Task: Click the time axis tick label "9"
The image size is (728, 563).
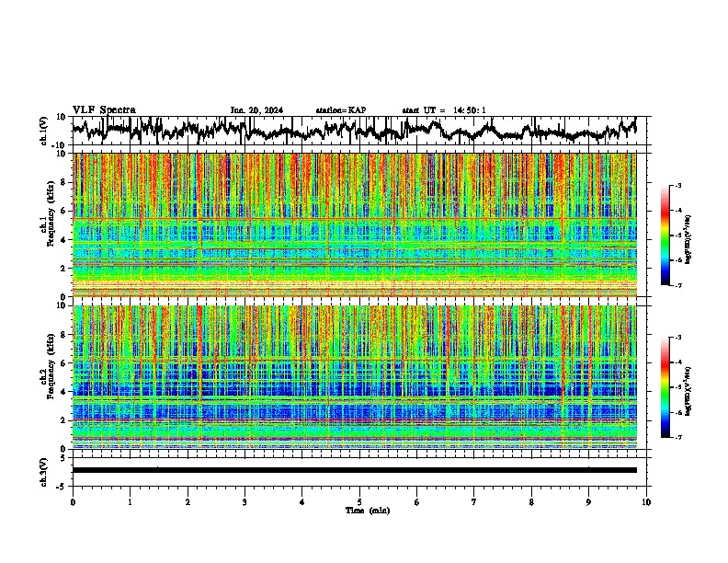Action: tap(588, 502)
